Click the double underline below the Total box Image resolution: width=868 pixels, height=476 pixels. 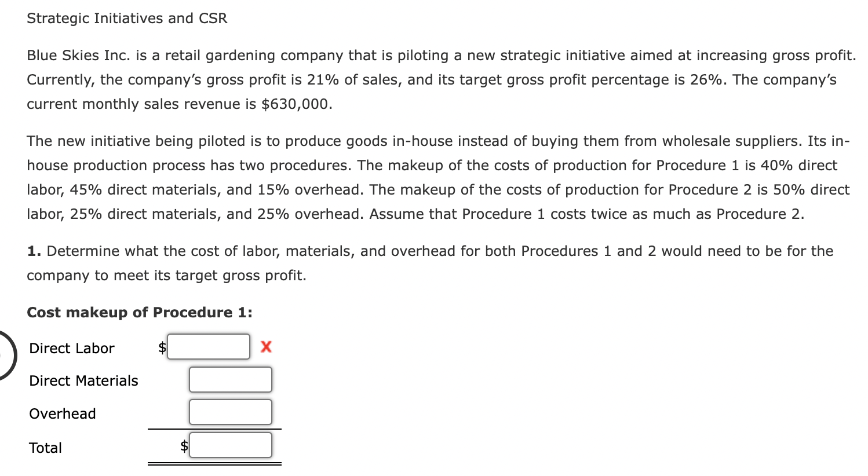[x=214, y=463]
